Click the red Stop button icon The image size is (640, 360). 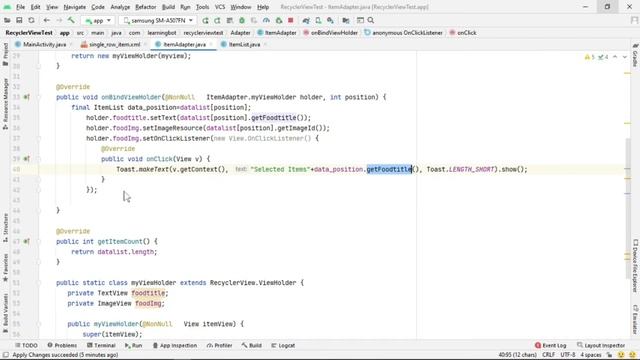(x=291, y=20)
